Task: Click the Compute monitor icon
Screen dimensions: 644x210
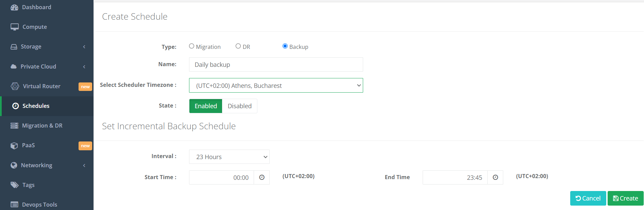Action: [15, 27]
